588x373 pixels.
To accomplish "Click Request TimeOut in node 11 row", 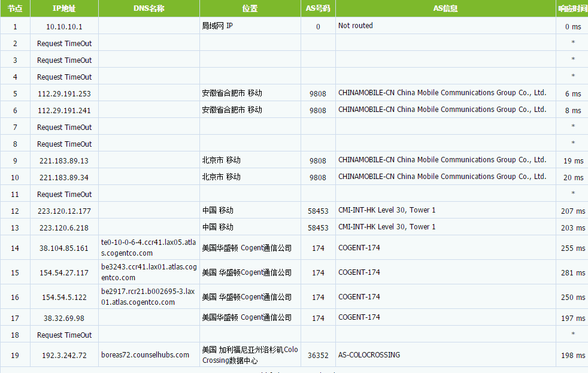I will click(x=64, y=195).
